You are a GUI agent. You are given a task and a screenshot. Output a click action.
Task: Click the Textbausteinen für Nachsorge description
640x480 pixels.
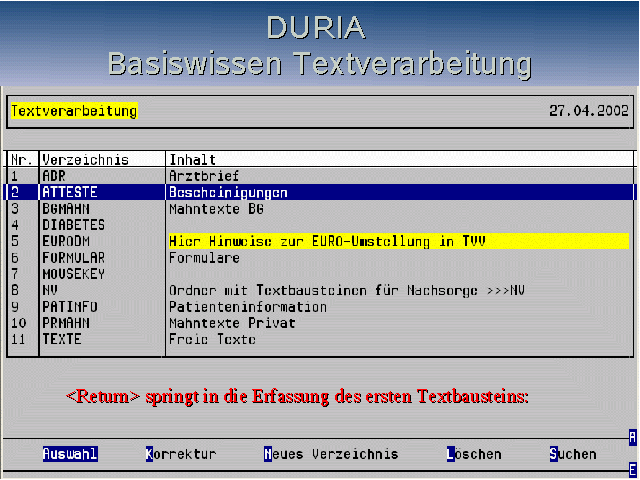pyautogui.click(x=347, y=290)
